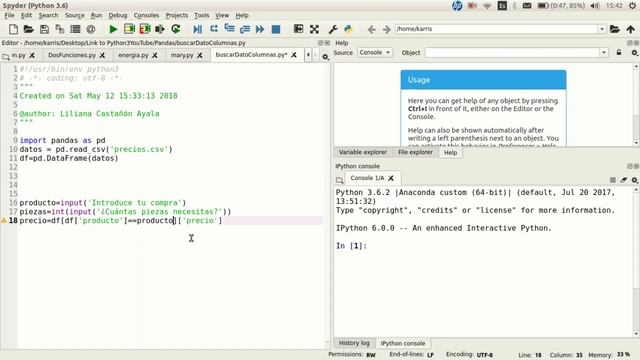The height and width of the screenshot is (360, 640).
Task: Close the Console 1/A tab
Action: [391, 178]
